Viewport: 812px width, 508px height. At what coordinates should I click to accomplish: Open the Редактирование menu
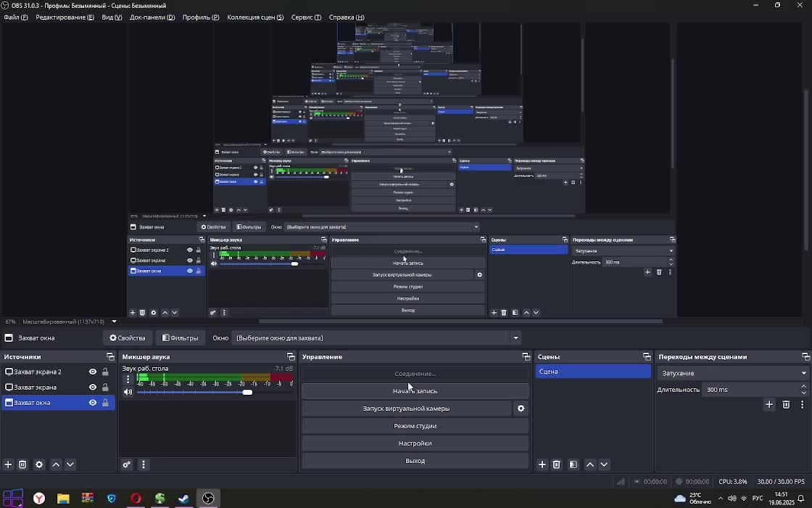click(x=65, y=17)
